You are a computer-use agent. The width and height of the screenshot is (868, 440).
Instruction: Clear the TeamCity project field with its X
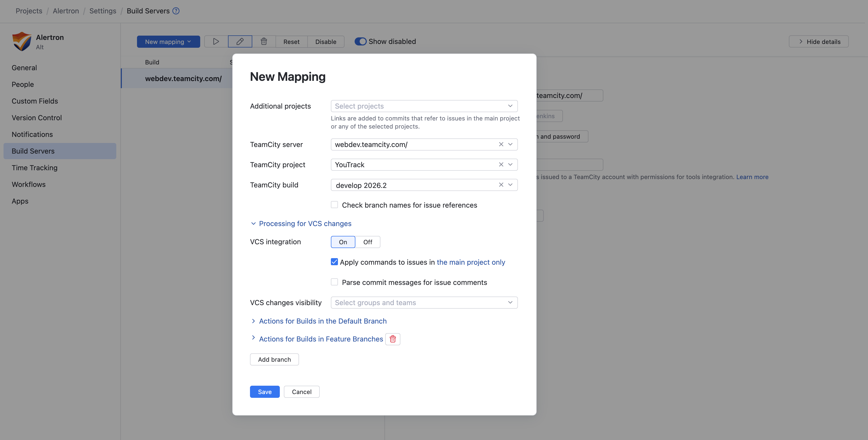pos(501,165)
